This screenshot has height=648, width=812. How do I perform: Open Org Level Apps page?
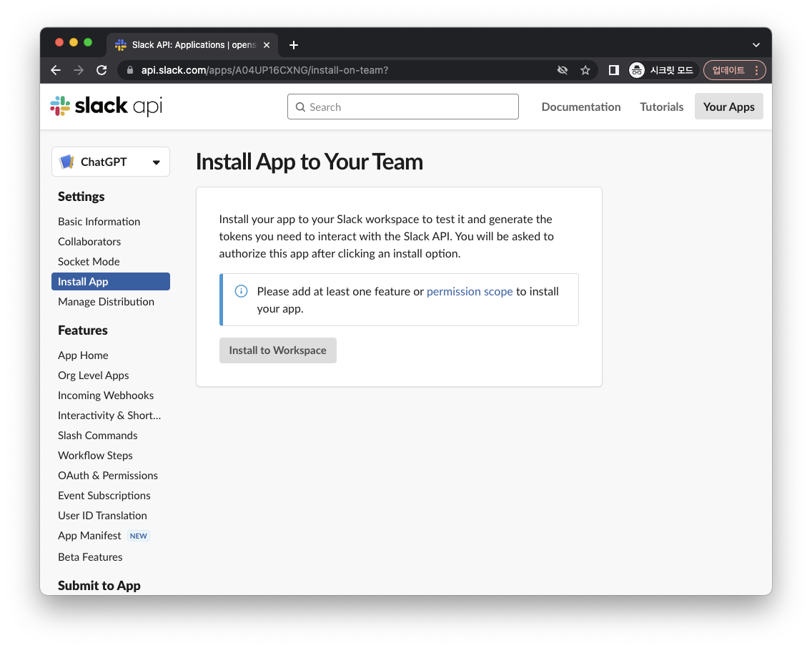click(x=93, y=375)
